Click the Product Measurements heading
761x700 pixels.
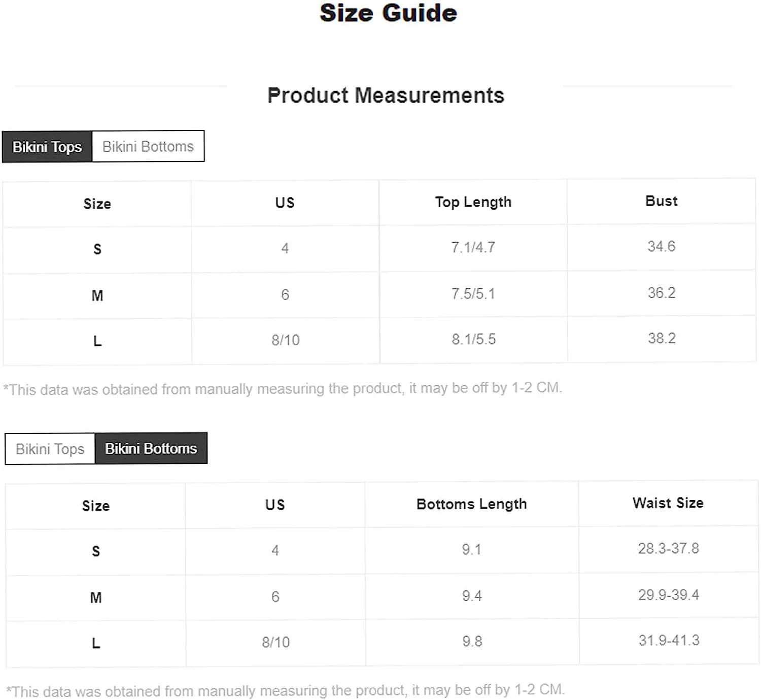(386, 95)
